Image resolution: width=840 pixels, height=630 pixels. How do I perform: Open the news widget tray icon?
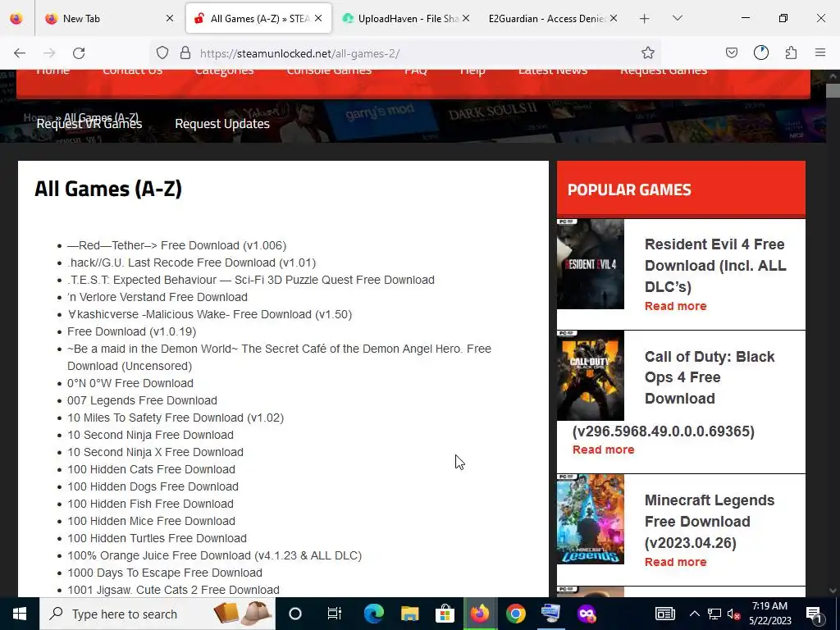[664, 614]
